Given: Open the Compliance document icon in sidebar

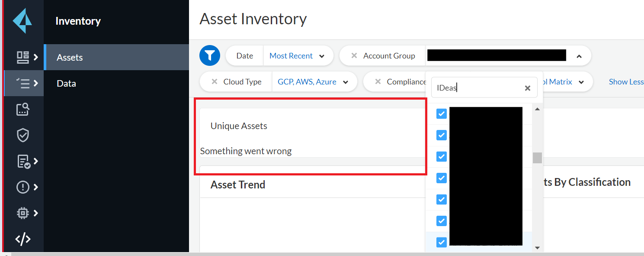Looking at the screenshot, I should [23, 161].
